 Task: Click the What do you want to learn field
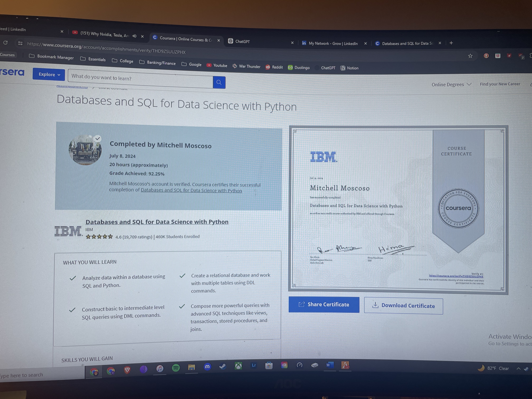(x=141, y=79)
